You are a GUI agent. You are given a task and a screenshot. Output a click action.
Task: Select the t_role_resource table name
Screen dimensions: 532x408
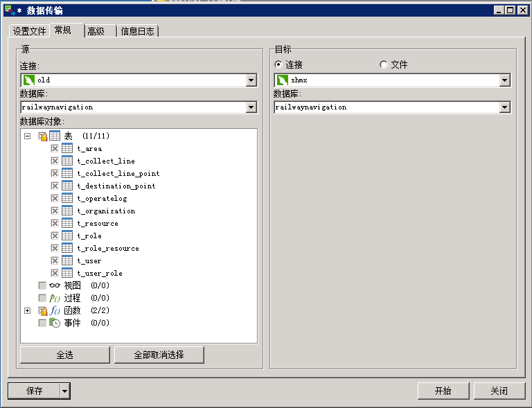pos(108,248)
